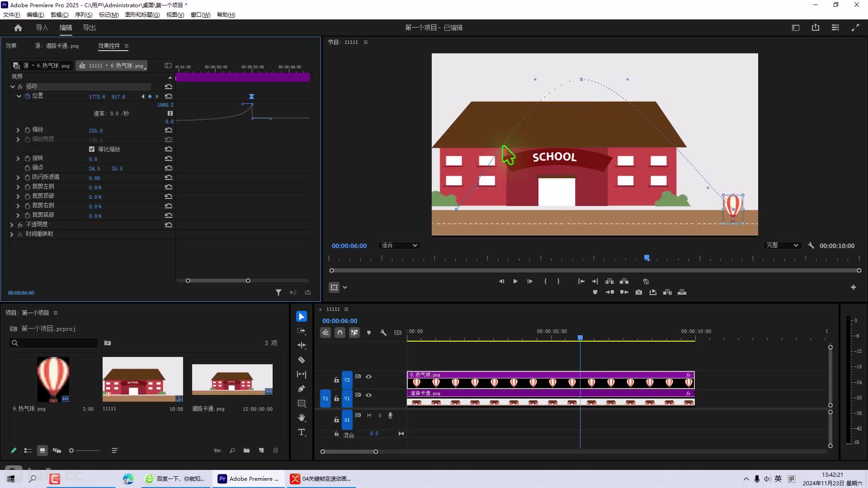Collapse the Position (位置) property
Screen dimensions: 868x488
19,96
